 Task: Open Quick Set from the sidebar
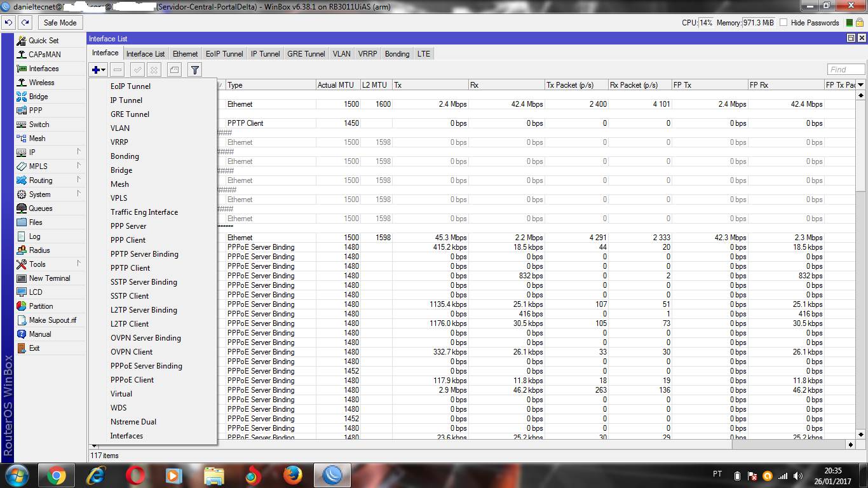50,41
